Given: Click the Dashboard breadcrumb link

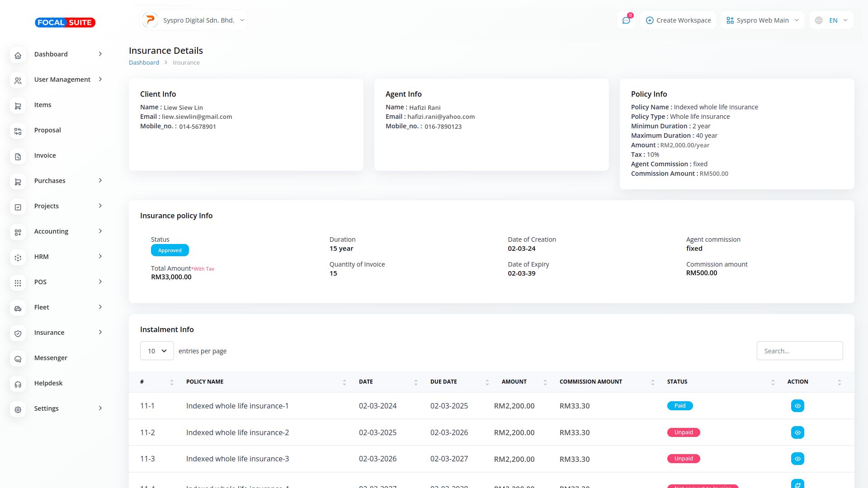Looking at the screenshot, I should tap(144, 62).
